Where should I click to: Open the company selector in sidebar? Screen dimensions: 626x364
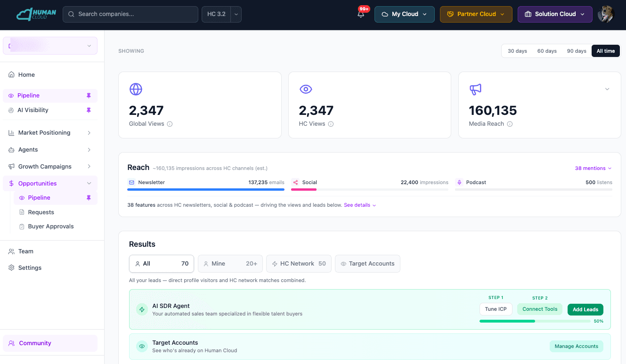point(50,46)
